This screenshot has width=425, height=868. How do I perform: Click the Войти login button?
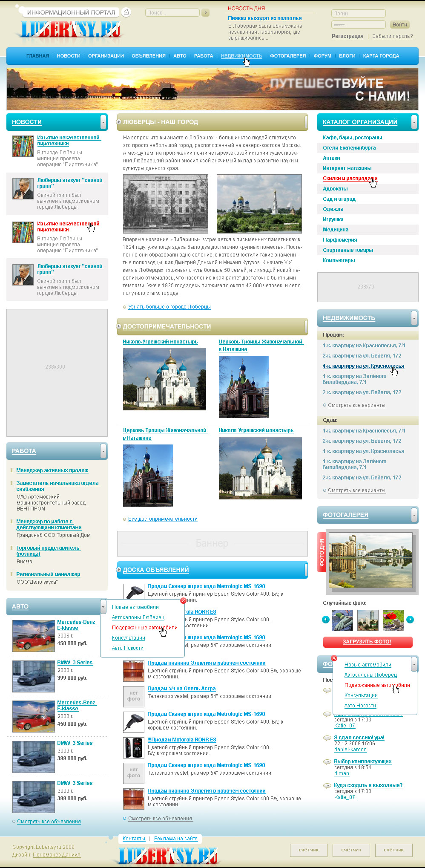(400, 25)
